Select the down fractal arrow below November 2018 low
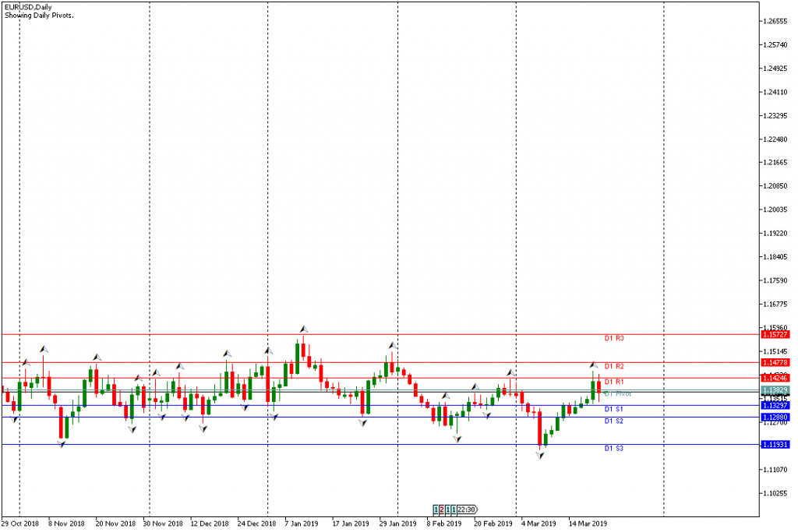Screen dimensions: 798x532 (x=61, y=444)
